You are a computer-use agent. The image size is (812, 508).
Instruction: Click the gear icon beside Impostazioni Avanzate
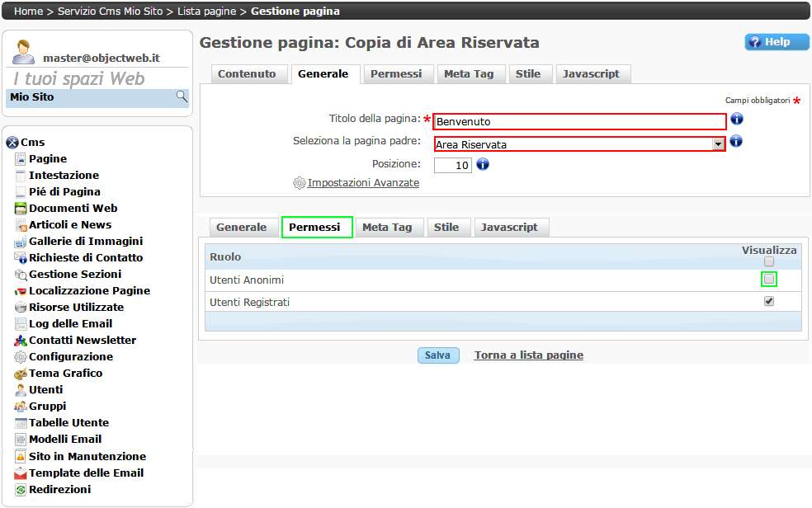tap(300, 183)
